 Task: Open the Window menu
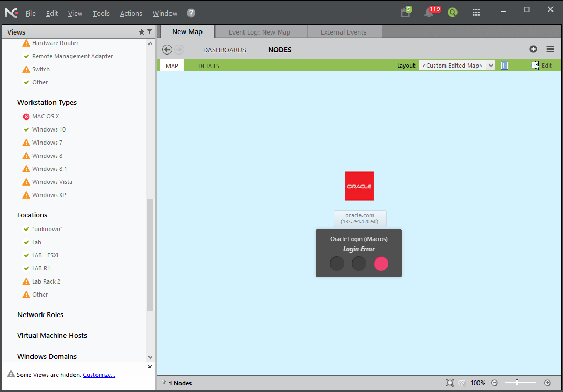pos(165,13)
